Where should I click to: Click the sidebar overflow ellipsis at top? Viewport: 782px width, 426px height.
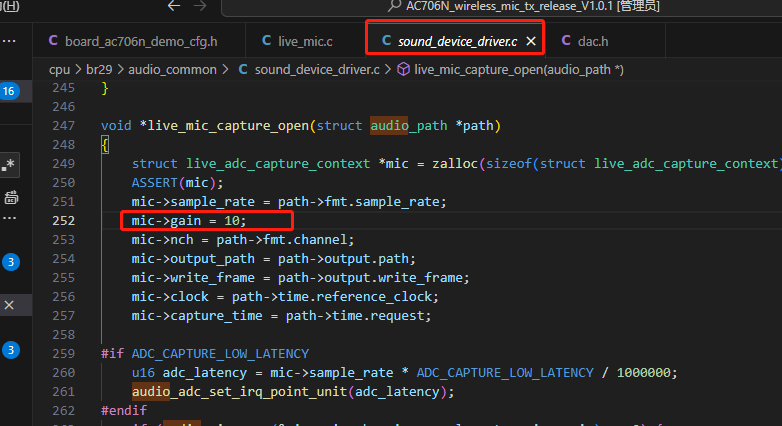(9, 41)
